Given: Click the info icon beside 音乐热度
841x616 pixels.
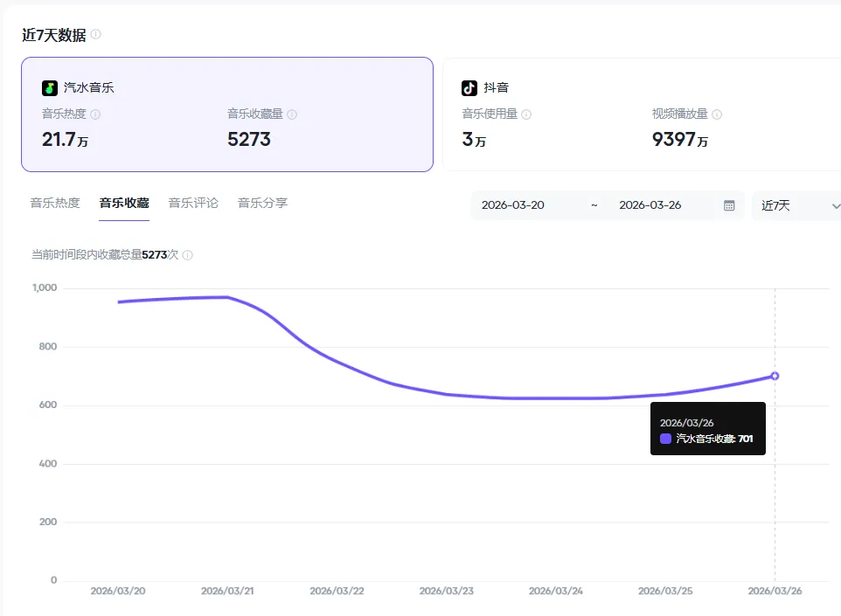Looking at the screenshot, I should (x=94, y=114).
